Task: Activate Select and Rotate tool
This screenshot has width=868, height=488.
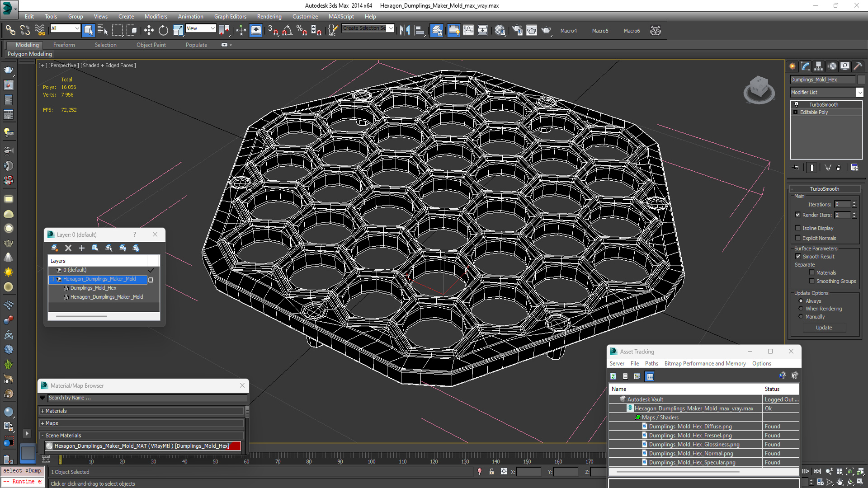Action: coord(163,30)
